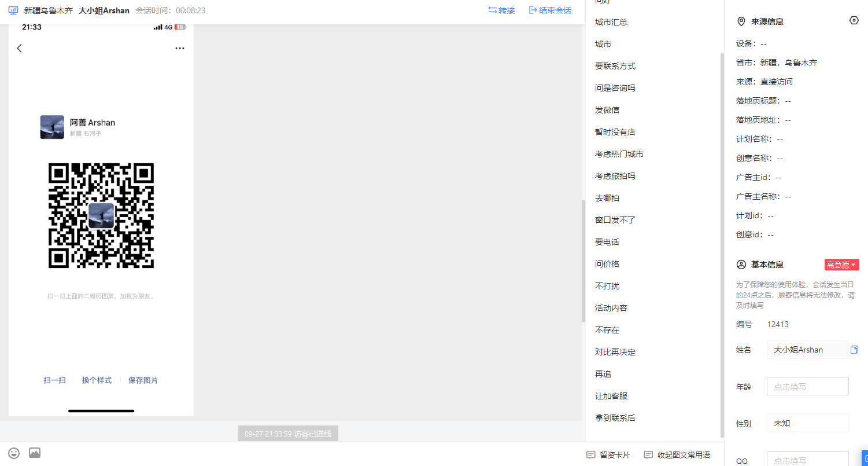
Task: Click the 转接 transfer button
Action: (501, 10)
